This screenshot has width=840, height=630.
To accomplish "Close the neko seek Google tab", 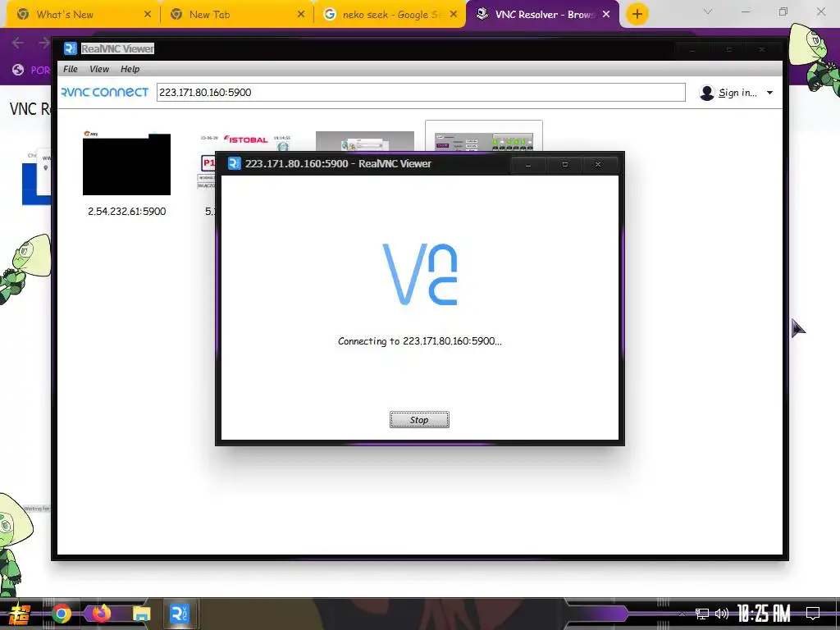I will tap(454, 15).
